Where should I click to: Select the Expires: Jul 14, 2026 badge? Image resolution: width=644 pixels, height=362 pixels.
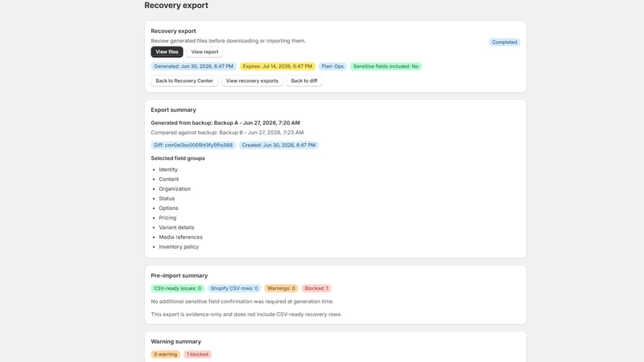point(277,66)
